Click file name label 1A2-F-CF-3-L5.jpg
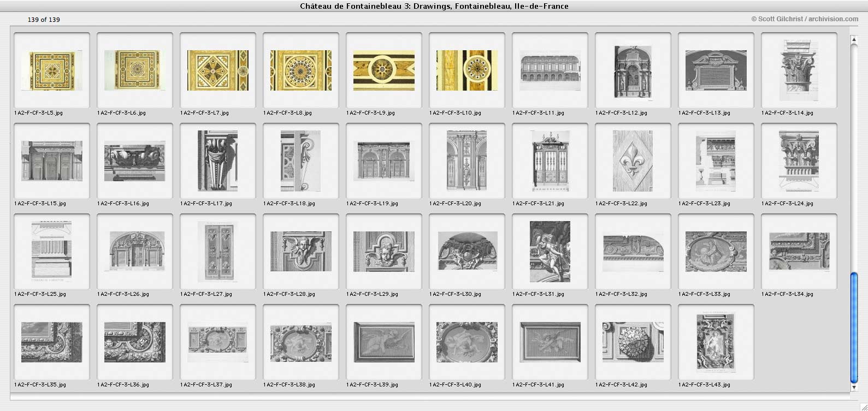 38,113
